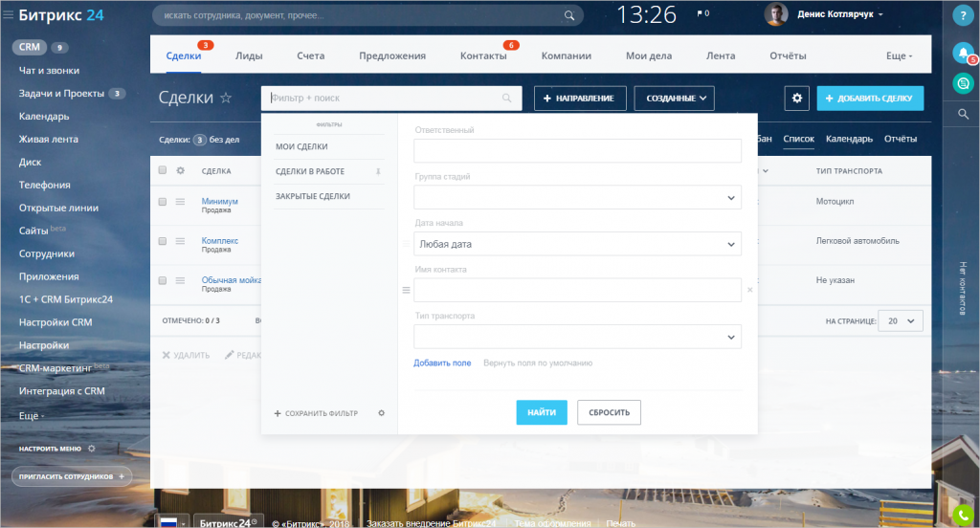980x528 pixels.
Task: Remove the Имя контакта filter field
Action: pos(750,290)
